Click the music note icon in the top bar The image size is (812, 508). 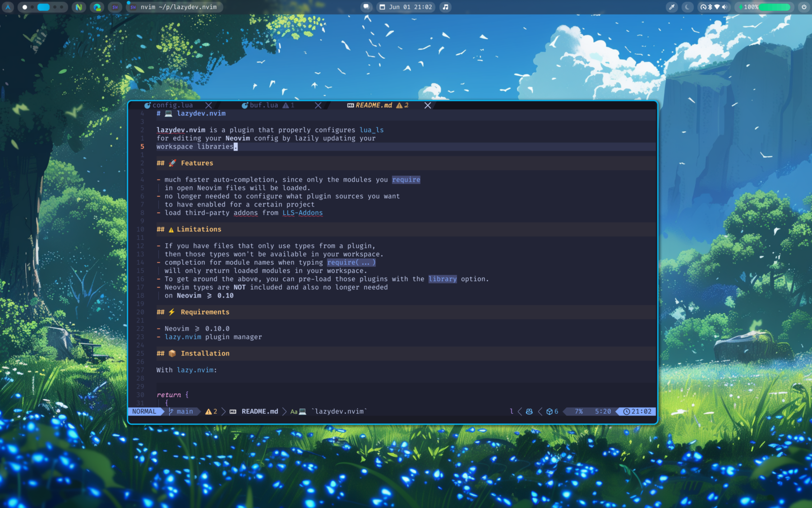[x=445, y=7]
